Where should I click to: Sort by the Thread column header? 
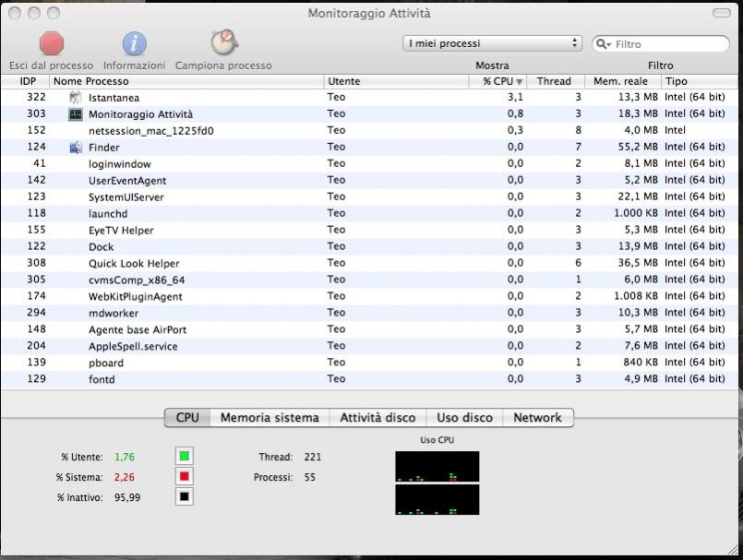coord(556,81)
